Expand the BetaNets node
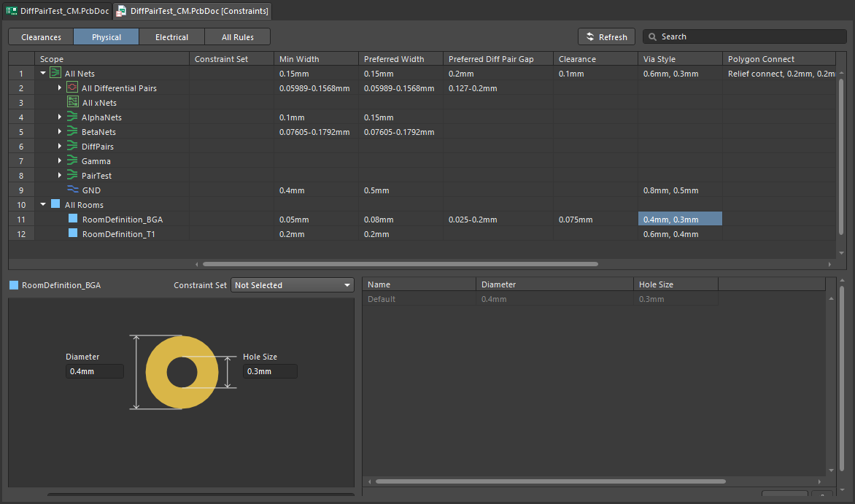This screenshot has height=504, width=855. click(x=59, y=131)
